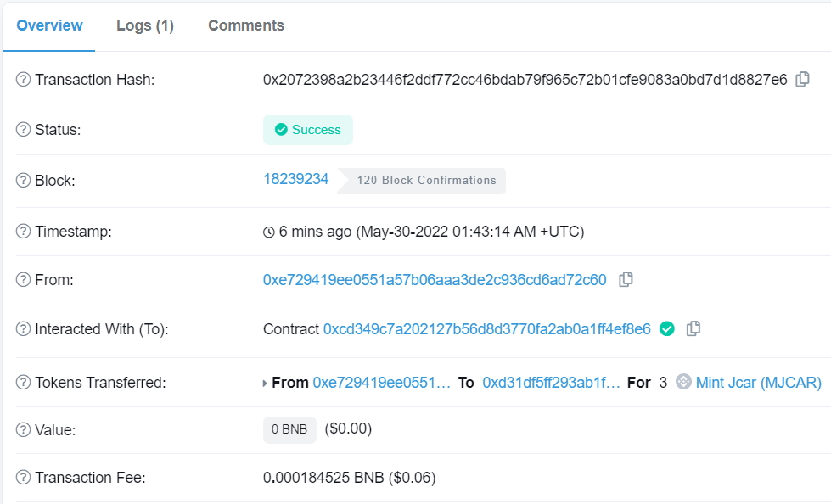Image resolution: width=831 pixels, height=504 pixels.
Task: Click help icon beside Transaction Fee
Action: [x=23, y=478]
